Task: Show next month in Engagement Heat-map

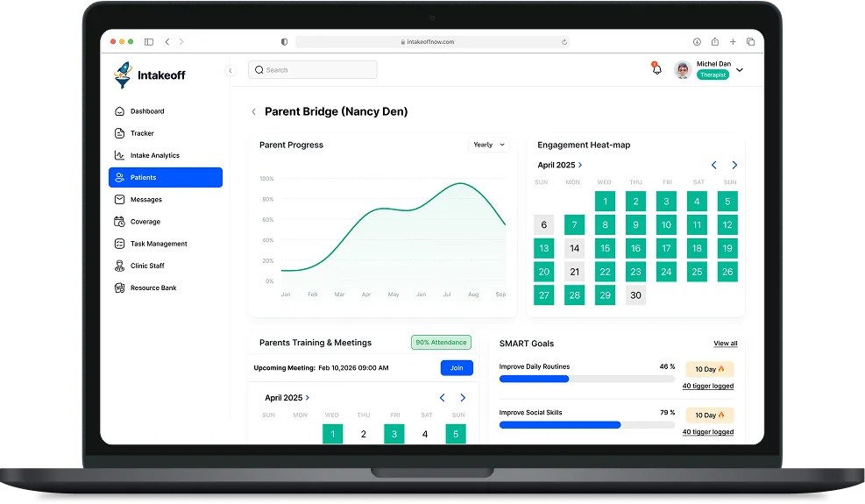Action: (x=734, y=165)
